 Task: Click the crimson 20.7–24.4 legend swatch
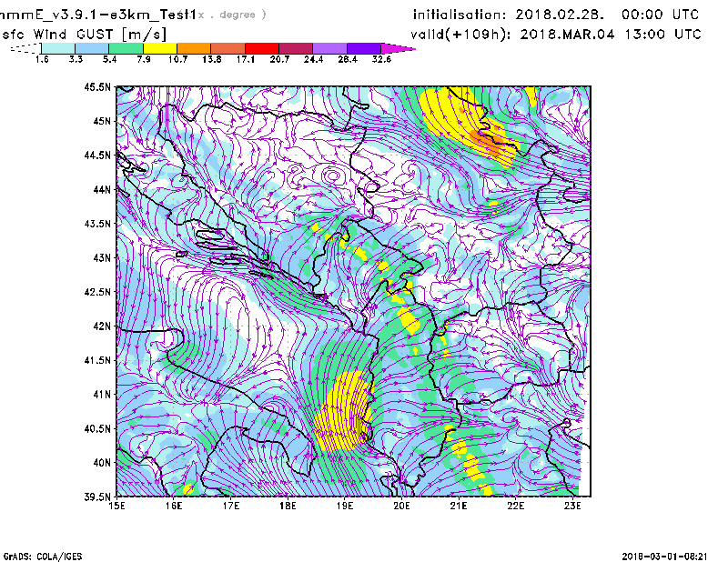296,48
